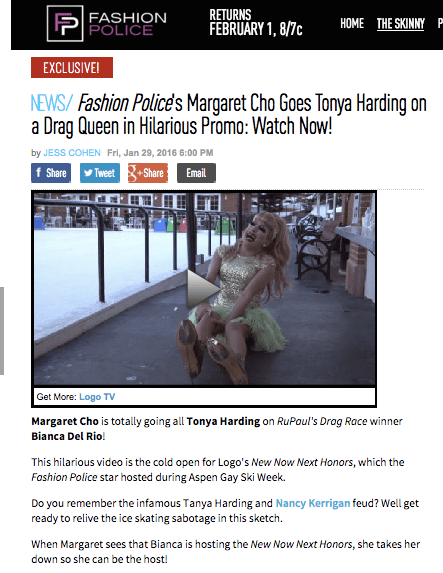Click the red Exclusive! badge

(72, 68)
